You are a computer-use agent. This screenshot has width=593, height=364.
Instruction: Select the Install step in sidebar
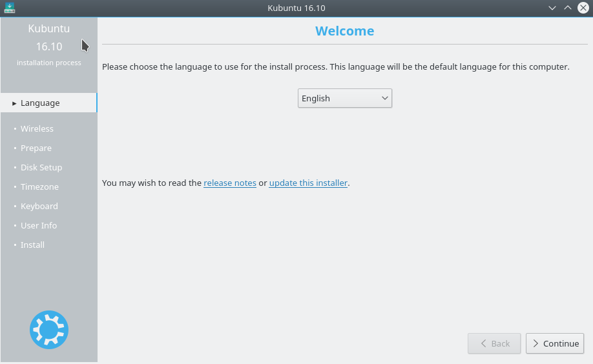pyautogui.click(x=32, y=245)
